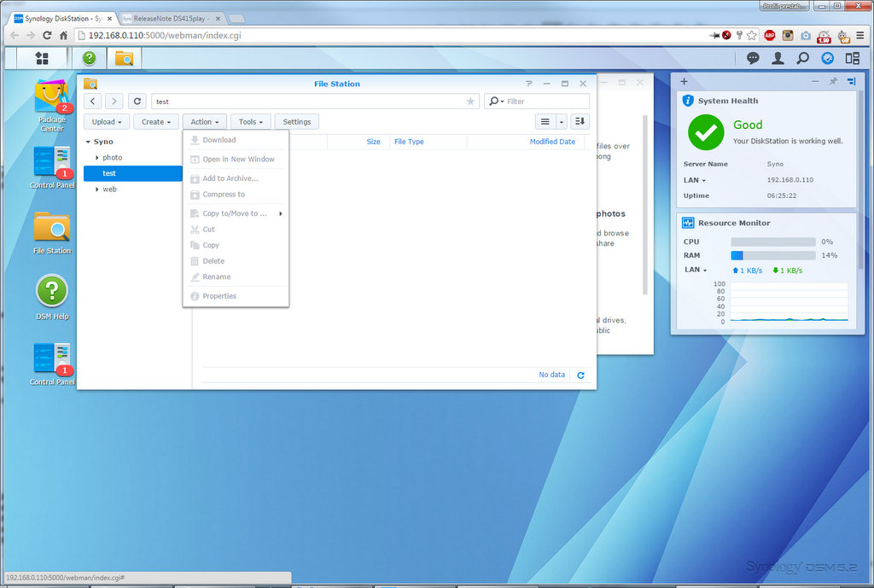The image size is (874, 588).
Task: Open the Upload dropdown
Action: [107, 121]
